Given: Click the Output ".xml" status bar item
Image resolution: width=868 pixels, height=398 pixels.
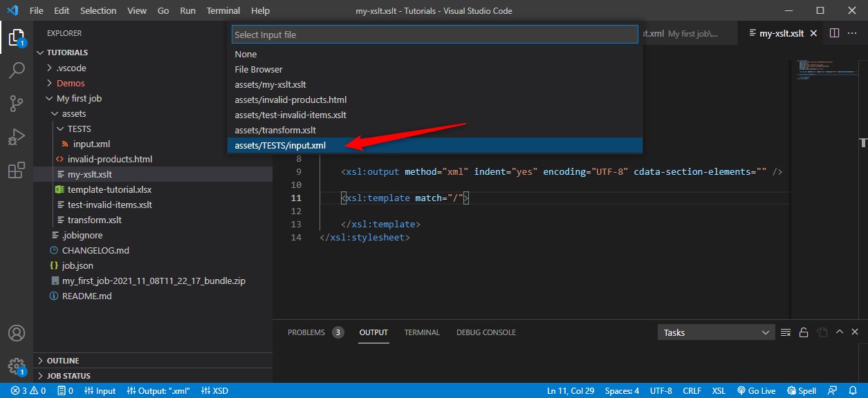Looking at the screenshot, I should 158,390.
